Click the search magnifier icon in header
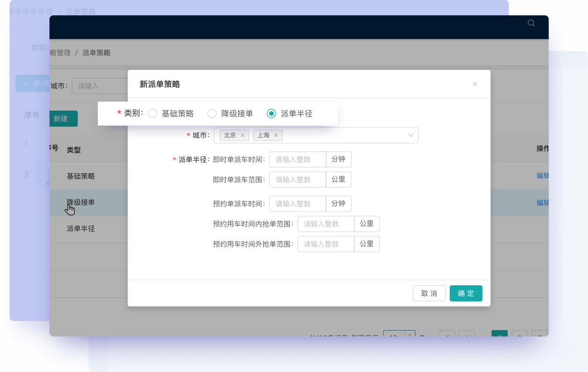The width and height of the screenshot is (588, 372). (531, 23)
